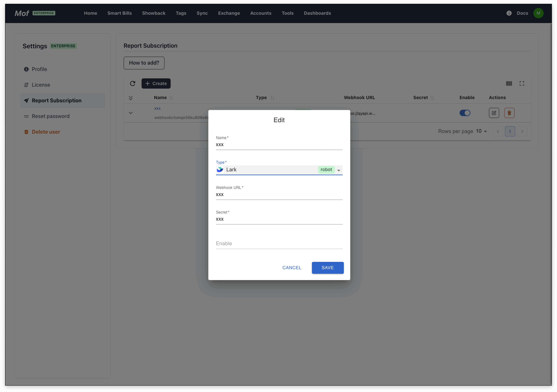The image size is (557, 392).
Task: Click SAVE in the Edit dialog
Action: pos(328,268)
